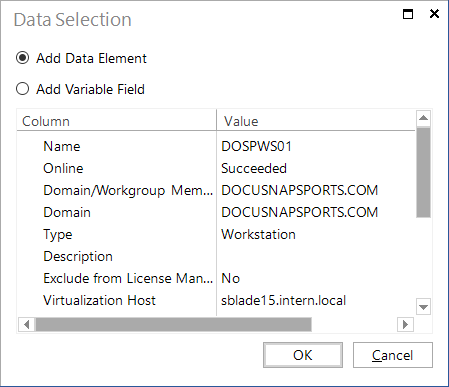
Task: Select the Add Data Element radio button
Action: pyautogui.click(x=22, y=58)
